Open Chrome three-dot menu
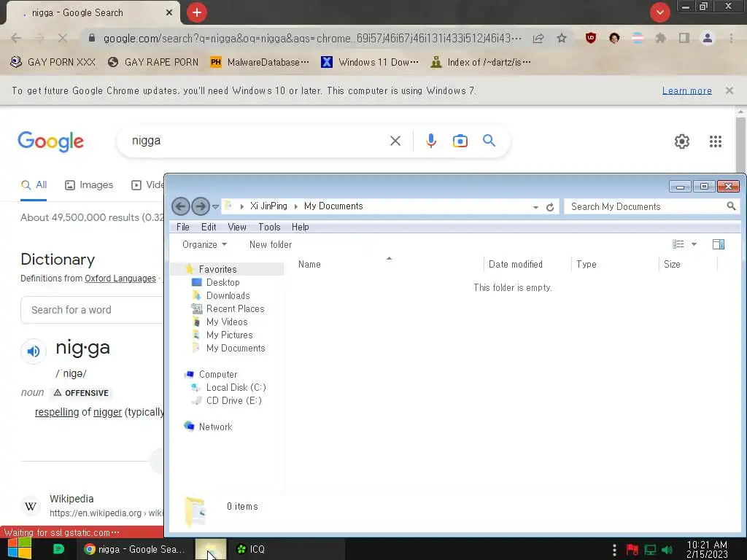The height and width of the screenshot is (560, 747). 731,38
